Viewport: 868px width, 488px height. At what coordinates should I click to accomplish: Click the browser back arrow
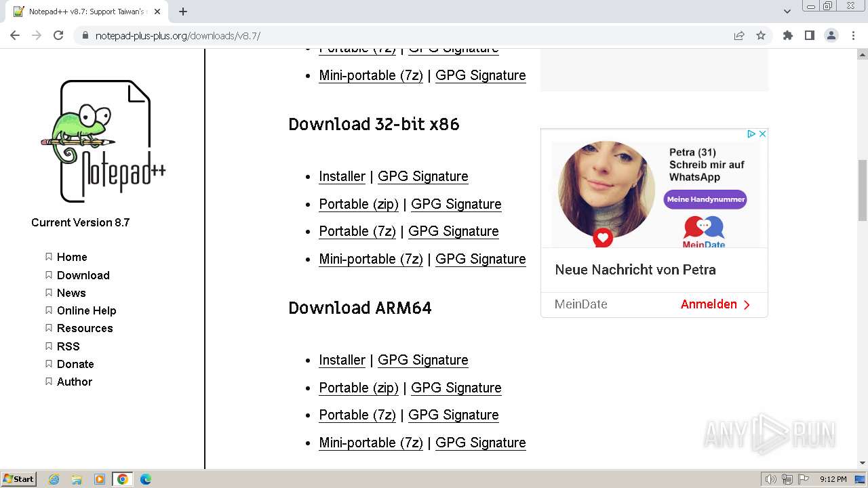[15, 35]
